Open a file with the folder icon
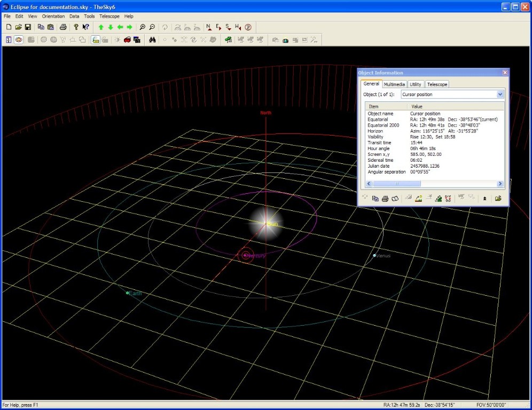The width and height of the screenshot is (532, 410). 18,27
